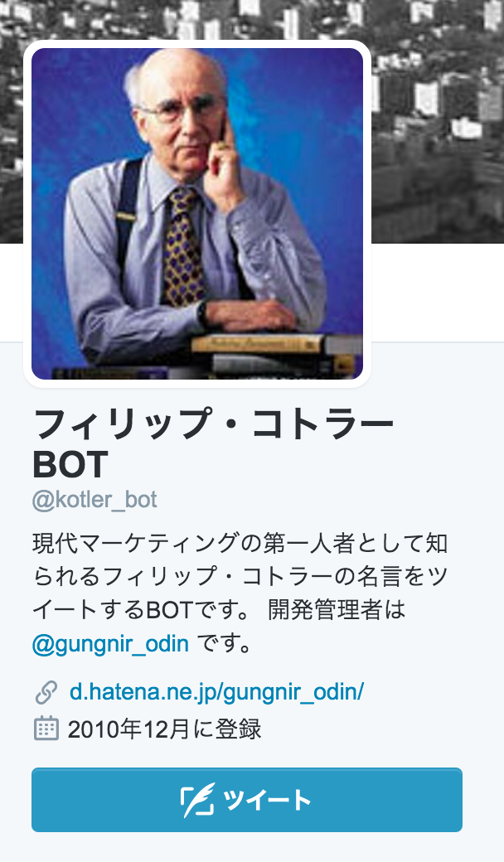Click the ツイート text label inside the blue button
Viewport: 504px width, 862px height.
pos(267,800)
